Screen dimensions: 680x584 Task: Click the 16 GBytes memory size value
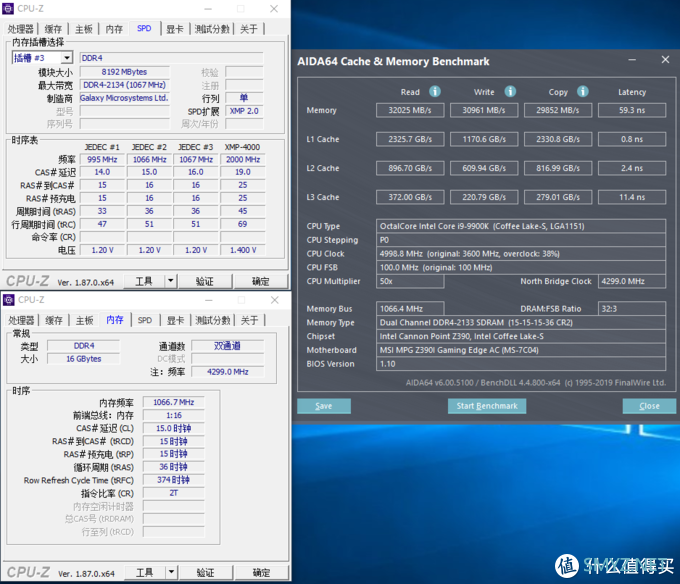(84, 359)
